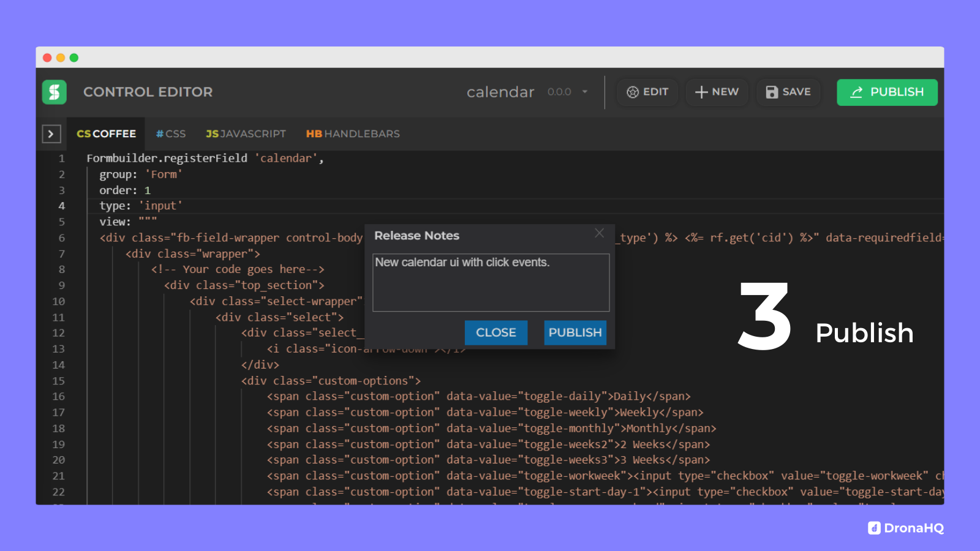Click the toggle-daily span code line
The width and height of the screenshot is (980, 551).
[x=479, y=397]
